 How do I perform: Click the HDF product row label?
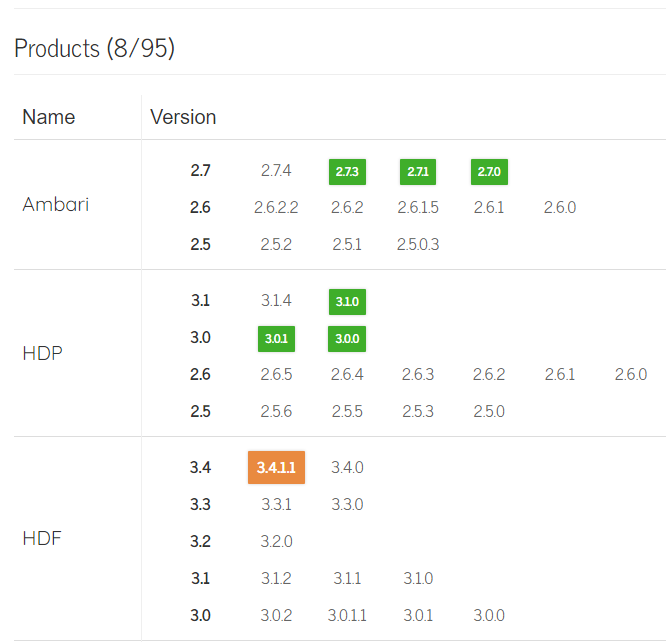(x=42, y=538)
